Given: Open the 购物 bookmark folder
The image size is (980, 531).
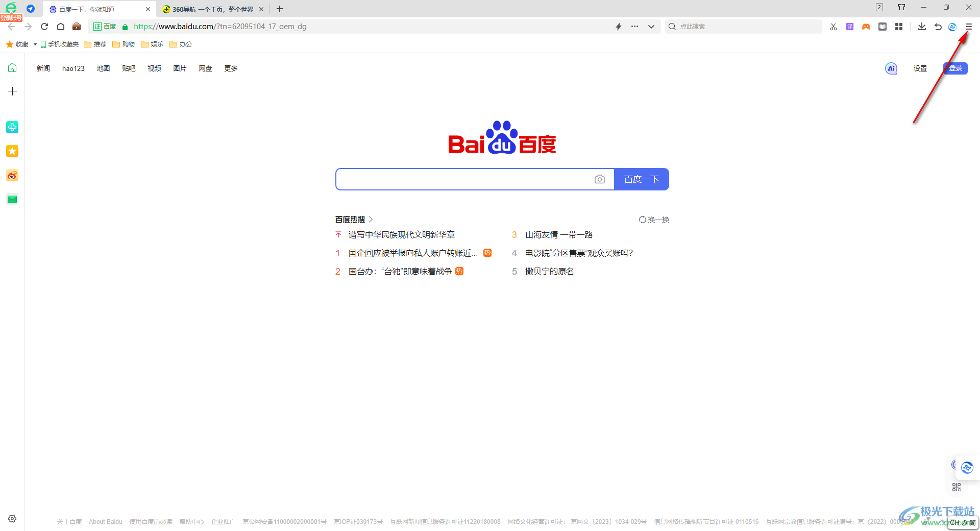Looking at the screenshot, I should click(124, 44).
